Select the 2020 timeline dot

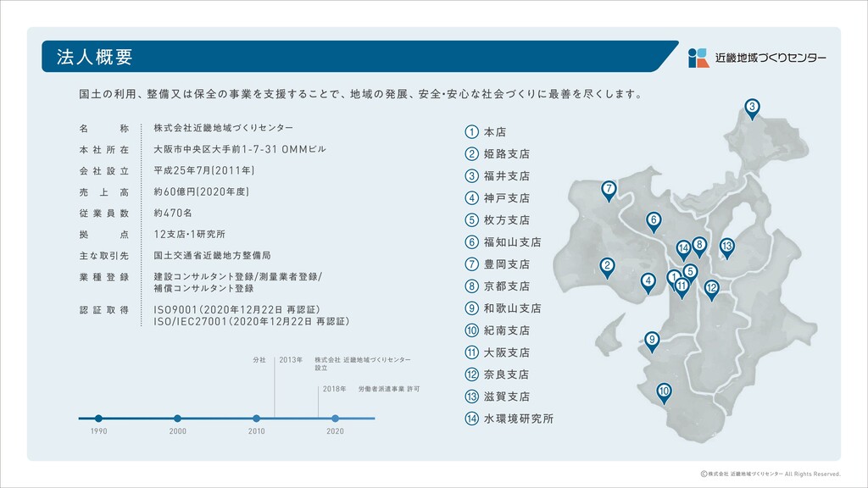coord(335,419)
